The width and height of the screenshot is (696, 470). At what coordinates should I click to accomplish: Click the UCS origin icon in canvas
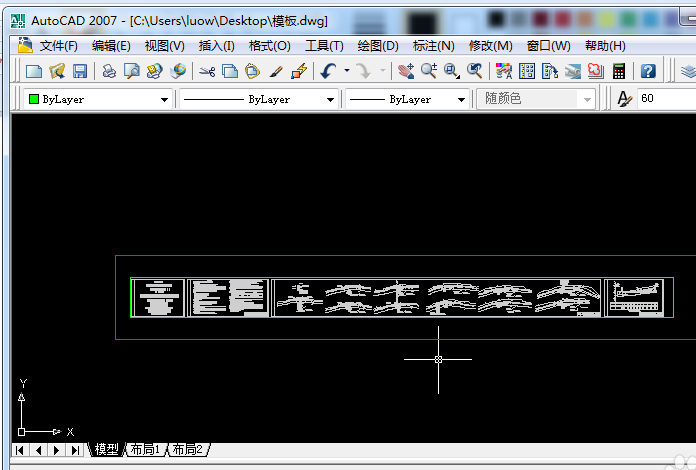(21, 431)
